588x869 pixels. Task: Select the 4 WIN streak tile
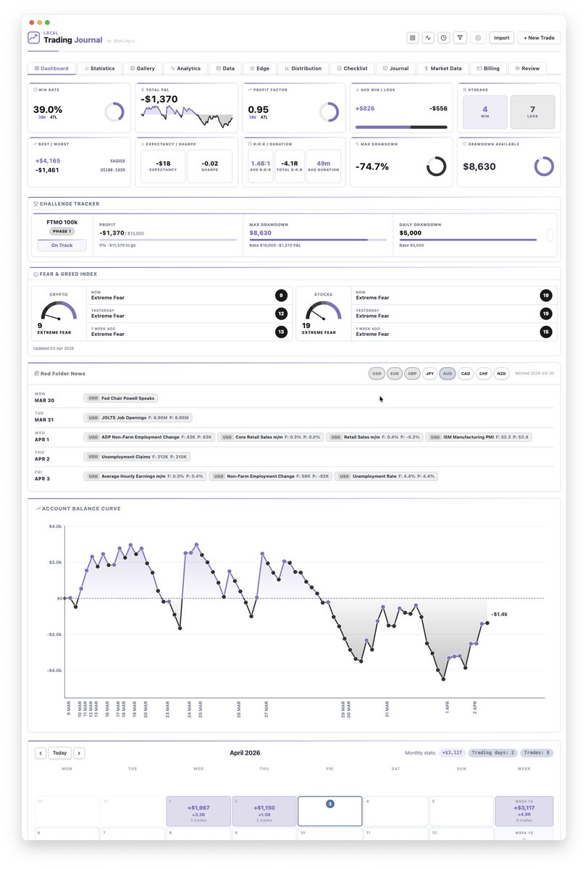coord(484,112)
